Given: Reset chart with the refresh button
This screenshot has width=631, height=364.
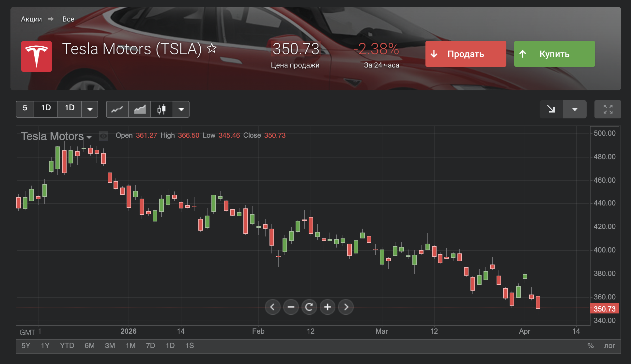Looking at the screenshot, I should (x=309, y=307).
